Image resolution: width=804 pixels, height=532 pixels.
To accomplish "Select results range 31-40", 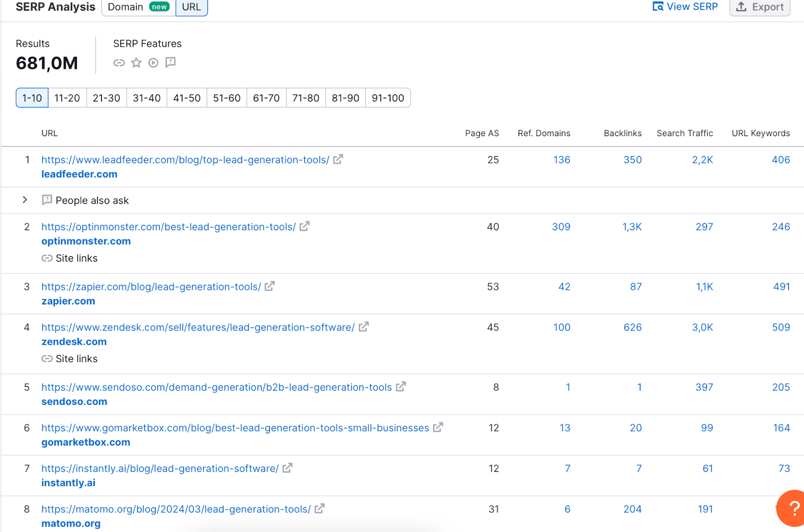I will (147, 98).
